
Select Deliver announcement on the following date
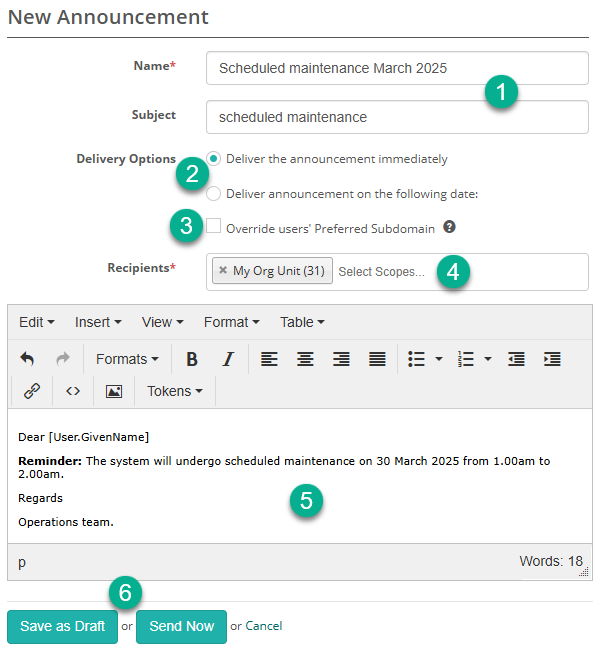tap(214, 194)
